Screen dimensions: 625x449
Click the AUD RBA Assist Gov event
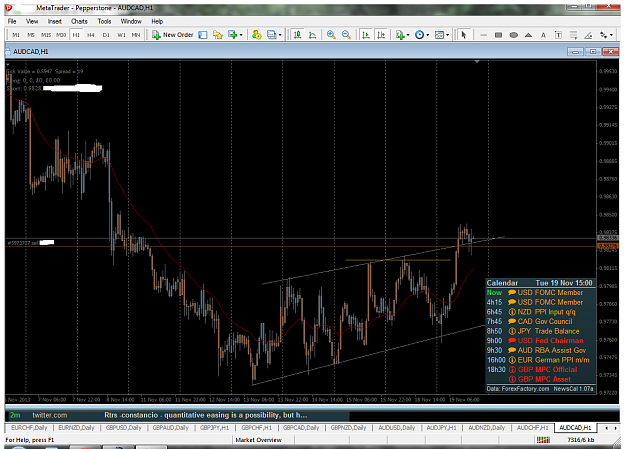click(x=540, y=351)
